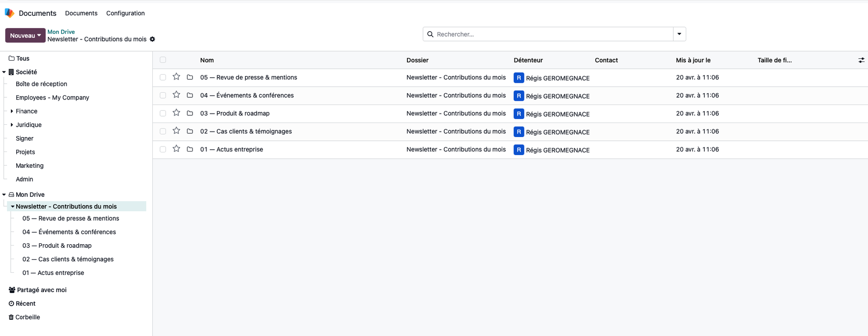868x336 pixels.
Task: Collapse 'Newsletter - Contributions du mois' tree node
Action: click(x=13, y=207)
